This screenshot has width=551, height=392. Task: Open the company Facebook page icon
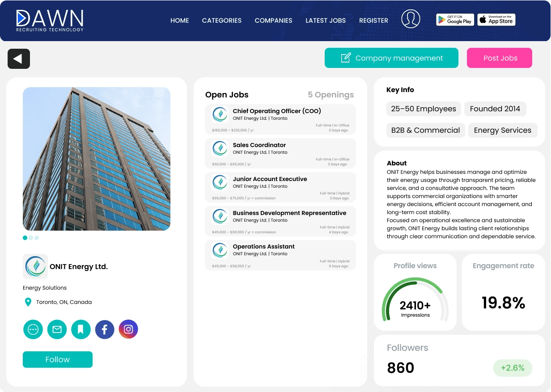[105, 329]
